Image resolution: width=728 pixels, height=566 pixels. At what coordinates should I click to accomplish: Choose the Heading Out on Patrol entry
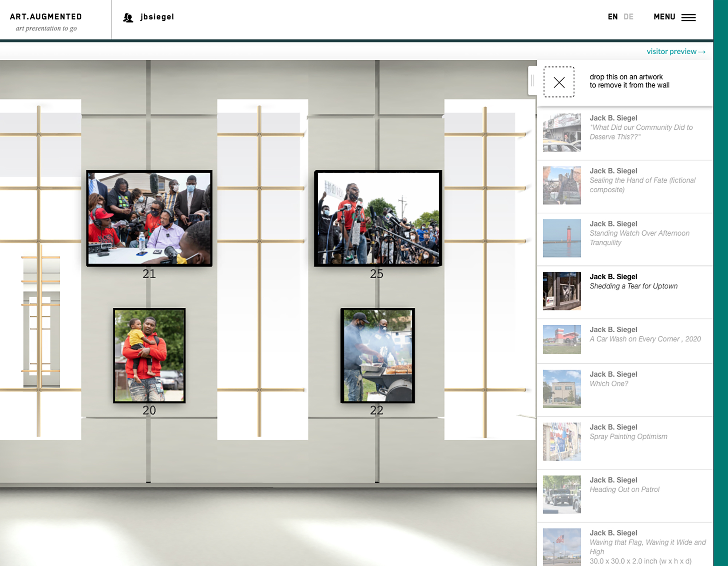[624, 489]
